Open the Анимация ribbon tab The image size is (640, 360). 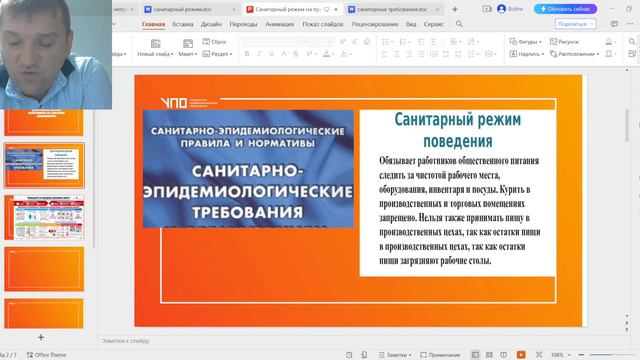tap(280, 24)
